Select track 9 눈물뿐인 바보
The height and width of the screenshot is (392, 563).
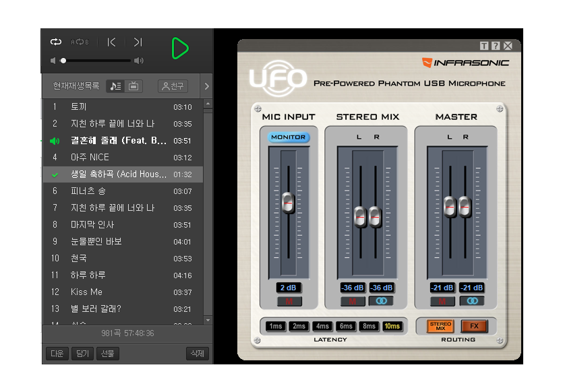click(123, 242)
